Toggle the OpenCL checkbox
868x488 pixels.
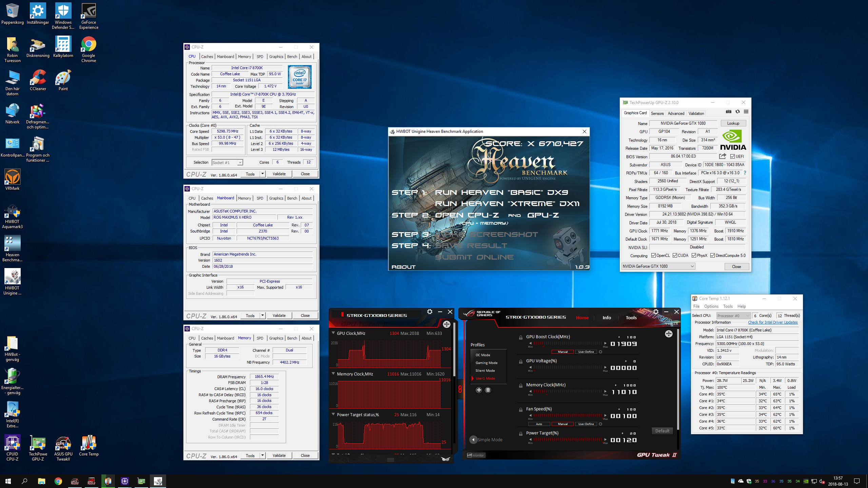(x=653, y=256)
